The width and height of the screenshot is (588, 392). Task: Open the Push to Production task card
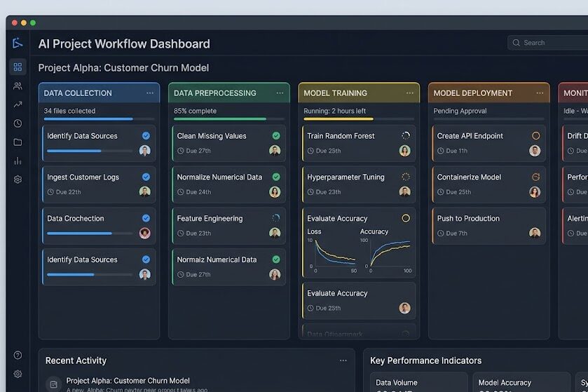(489, 226)
